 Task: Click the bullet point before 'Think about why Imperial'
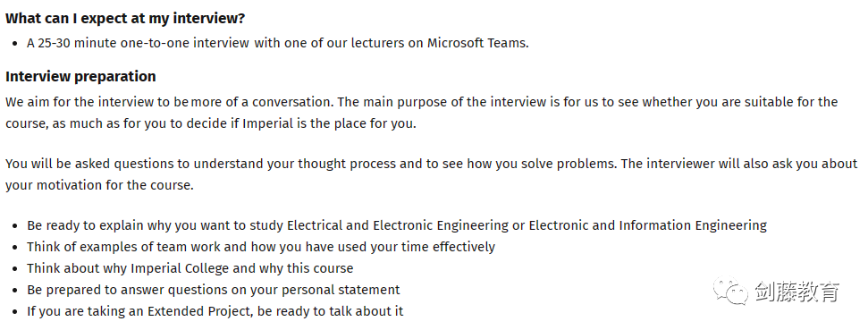[15, 269]
